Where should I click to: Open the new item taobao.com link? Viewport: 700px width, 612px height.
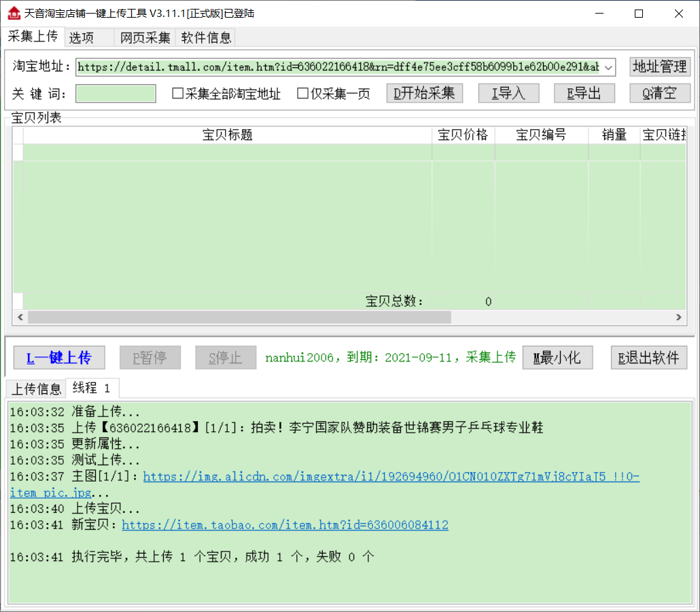coord(285,525)
